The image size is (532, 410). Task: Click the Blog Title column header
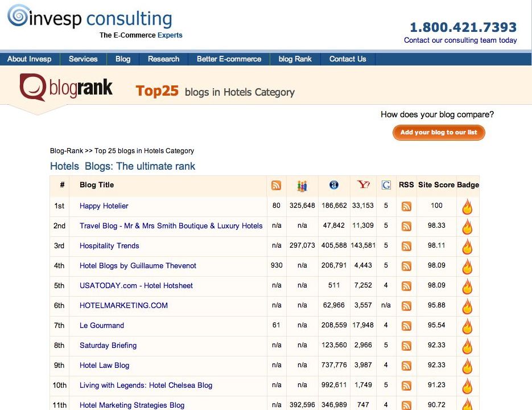(x=97, y=185)
